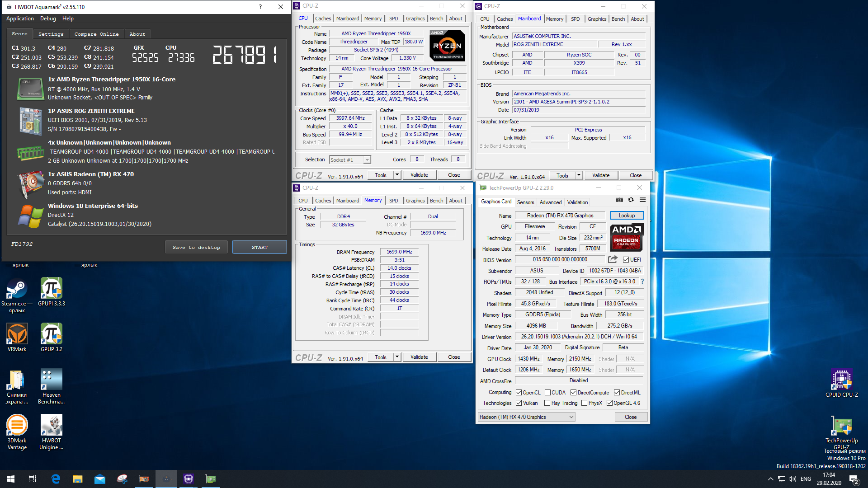Open Advanced tab in GPU-Z

pyautogui.click(x=551, y=202)
